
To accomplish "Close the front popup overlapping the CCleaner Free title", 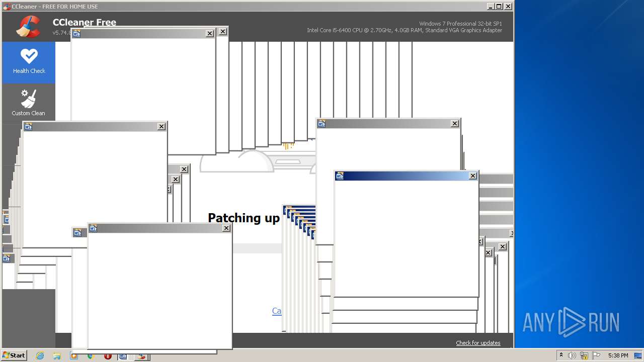I will point(210,34).
